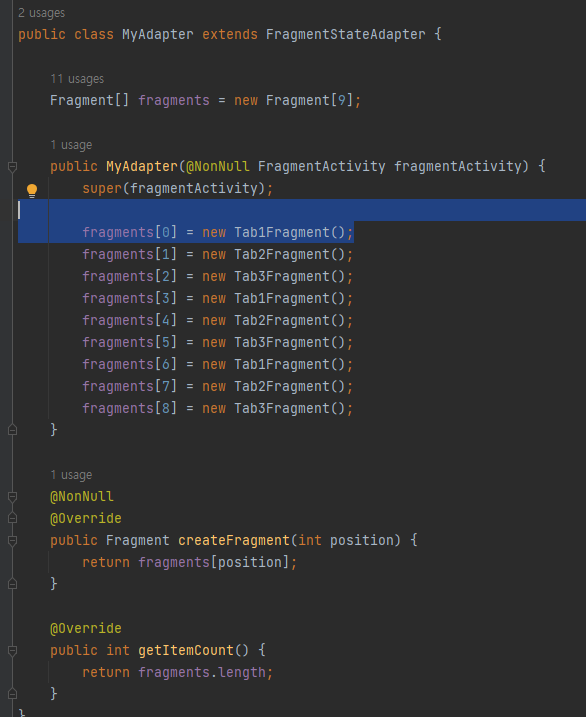Viewport: 586px width, 717px height.
Task: Open the "11 usages" hint above fragments field
Action: [77, 79]
